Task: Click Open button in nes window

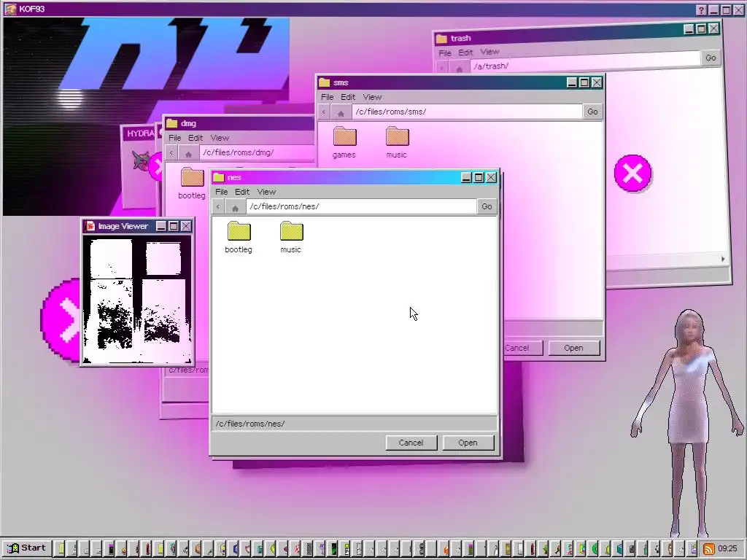Action: (468, 443)
